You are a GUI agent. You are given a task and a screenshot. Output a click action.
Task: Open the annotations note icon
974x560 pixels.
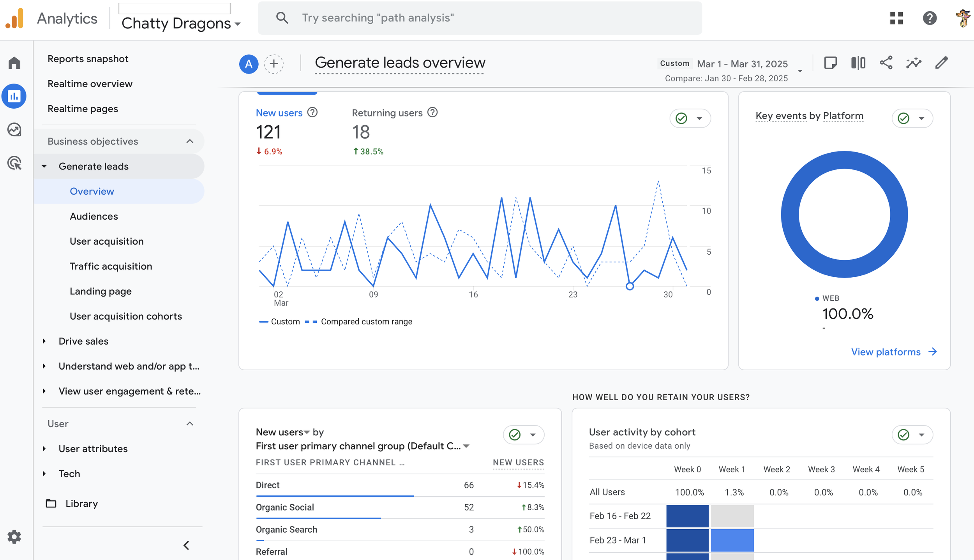point(830,63)
